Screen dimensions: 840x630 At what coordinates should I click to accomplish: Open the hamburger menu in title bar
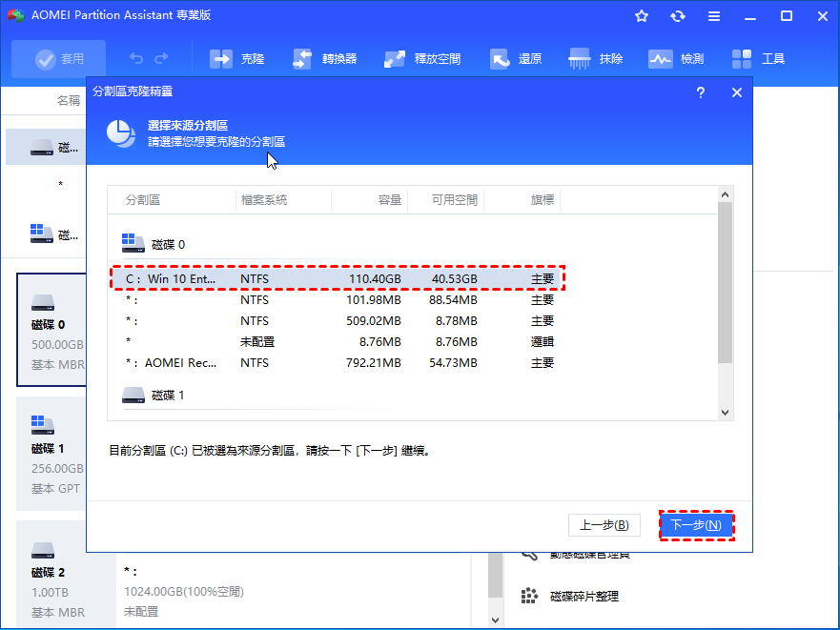click(714, 16)
